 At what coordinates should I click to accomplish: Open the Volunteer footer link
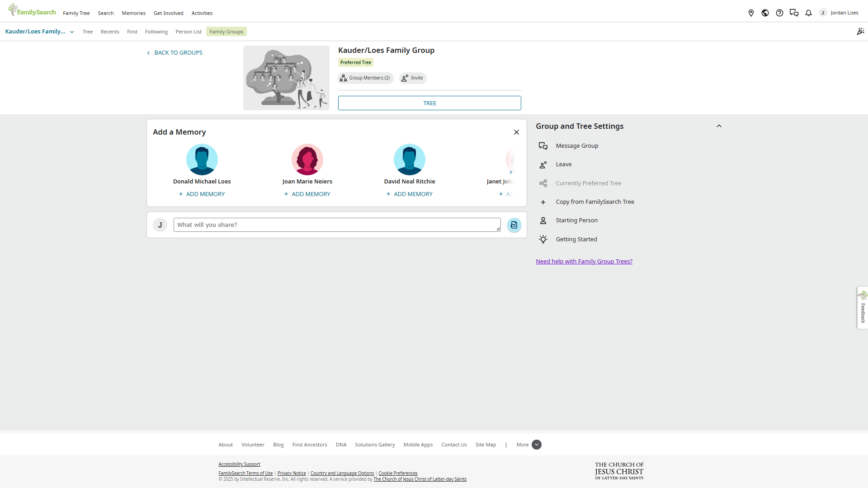point(253,445)
